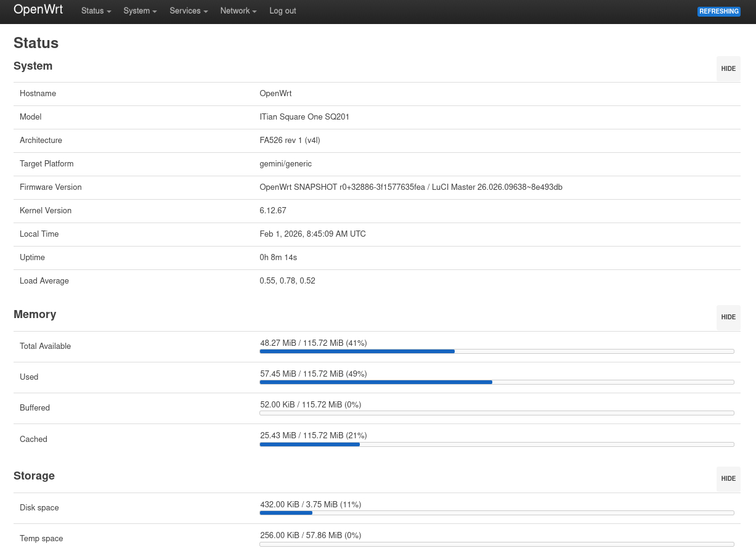The width and height of the screenshot is (756, 556).
Task: Click the Buffered memory progress bar
Action: coord(497,413)
